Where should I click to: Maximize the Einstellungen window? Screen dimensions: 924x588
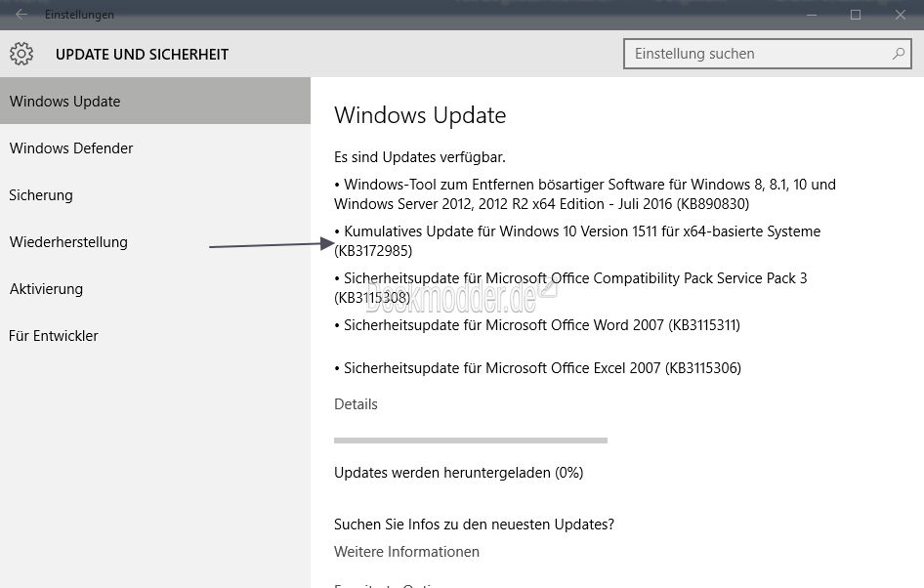856,15
